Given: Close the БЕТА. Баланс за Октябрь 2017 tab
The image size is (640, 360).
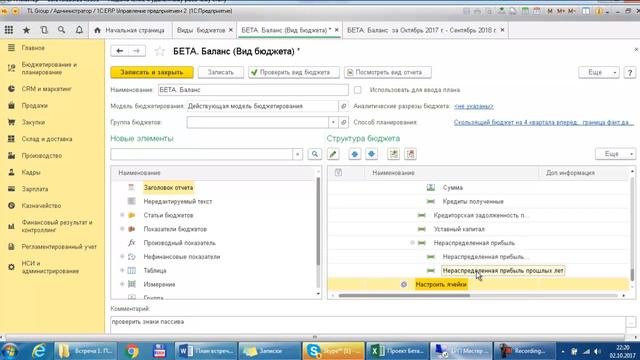Looking at the screenshot, I should tap(502, 30).
